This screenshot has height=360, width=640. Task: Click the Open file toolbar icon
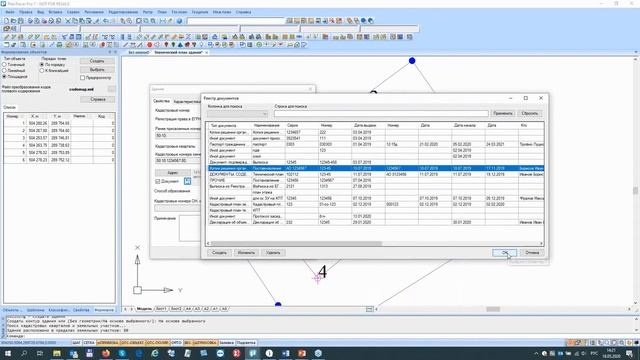[x=13, y=20]
